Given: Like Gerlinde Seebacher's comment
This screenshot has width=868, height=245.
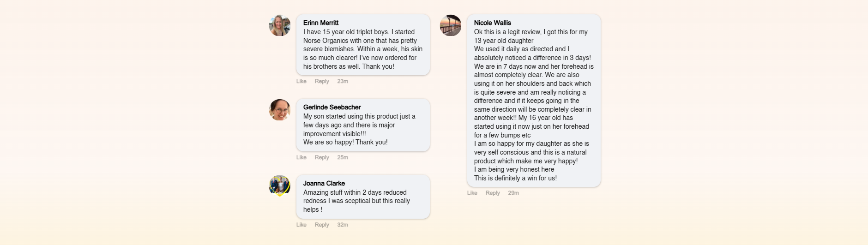Looking at the screenshot, I should pyautogui.click(x=301, y=157).
